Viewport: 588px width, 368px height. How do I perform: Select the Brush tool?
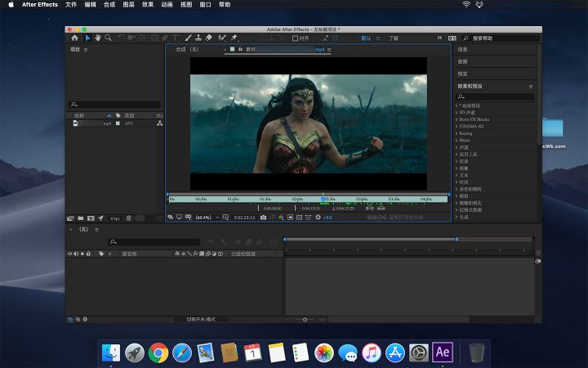click(x=189, y=38)
